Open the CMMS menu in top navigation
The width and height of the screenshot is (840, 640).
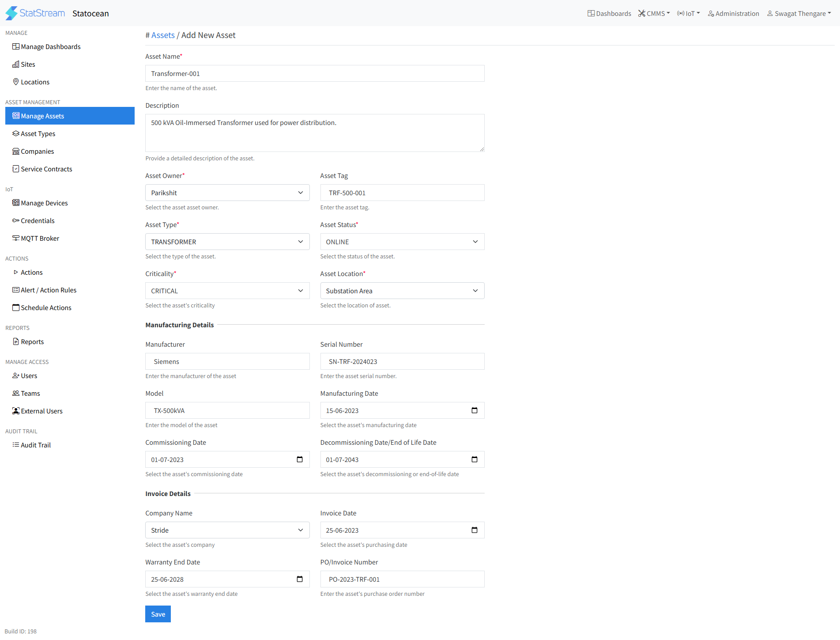pos(654,14)
